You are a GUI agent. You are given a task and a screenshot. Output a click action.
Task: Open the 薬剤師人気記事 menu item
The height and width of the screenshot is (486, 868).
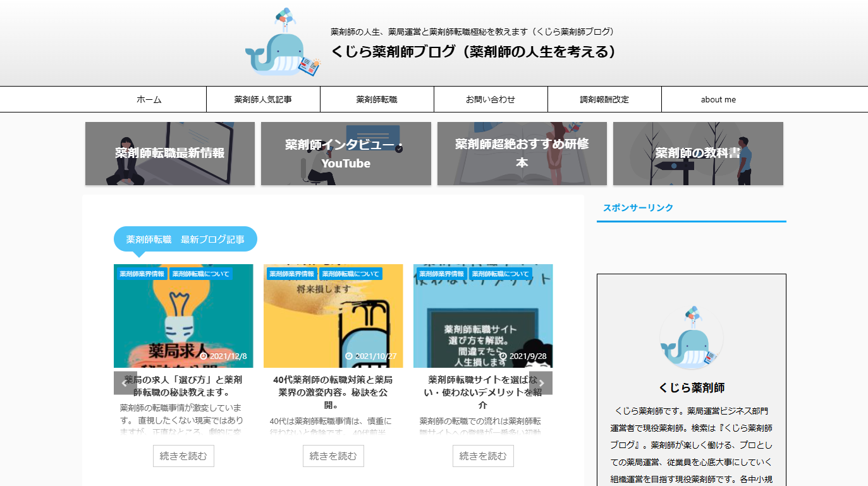pyautogui.click(x=263, y=99)
